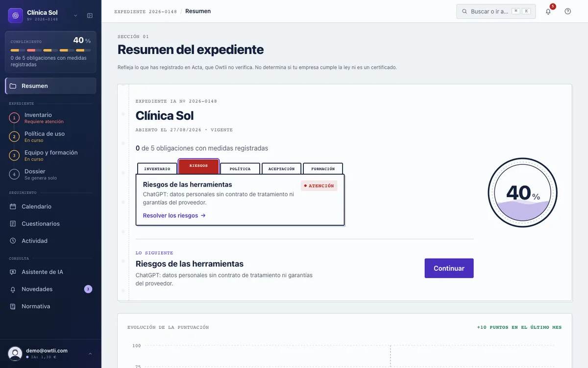Click the 40% circular progress gauge
588x368 pixels.
523,193
